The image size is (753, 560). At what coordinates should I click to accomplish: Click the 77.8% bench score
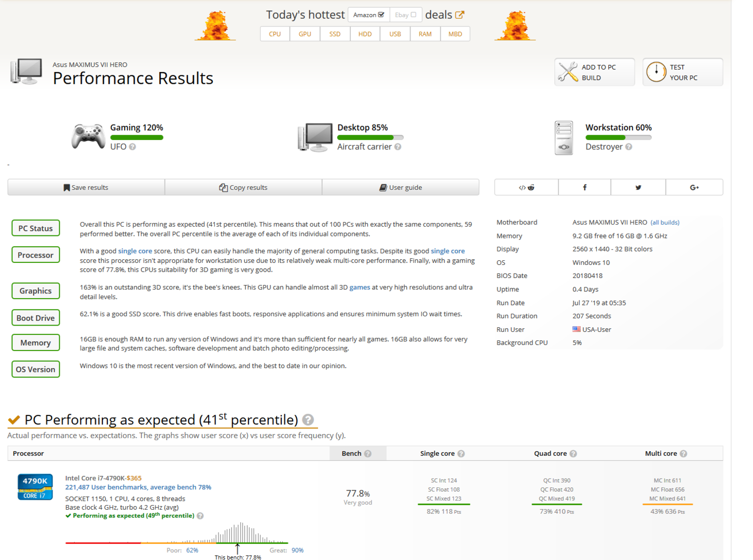[358, 494]
